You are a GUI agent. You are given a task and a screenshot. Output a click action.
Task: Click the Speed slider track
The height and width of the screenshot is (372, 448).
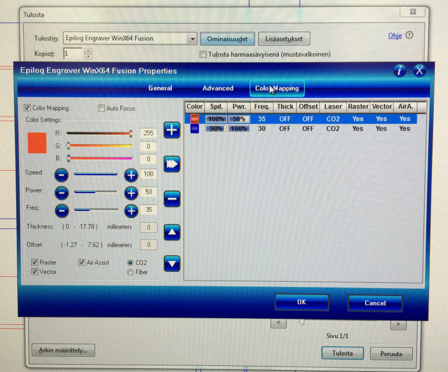click(96, 174)
